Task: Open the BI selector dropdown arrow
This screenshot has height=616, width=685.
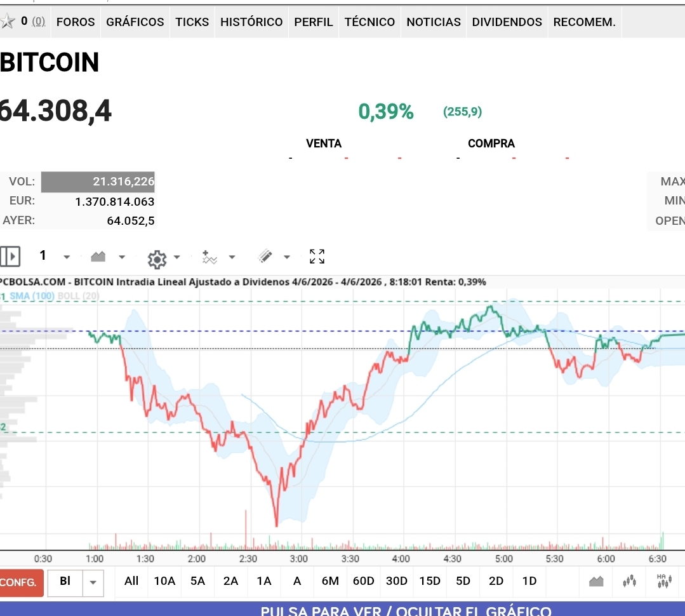Action: tap(93, 583)
